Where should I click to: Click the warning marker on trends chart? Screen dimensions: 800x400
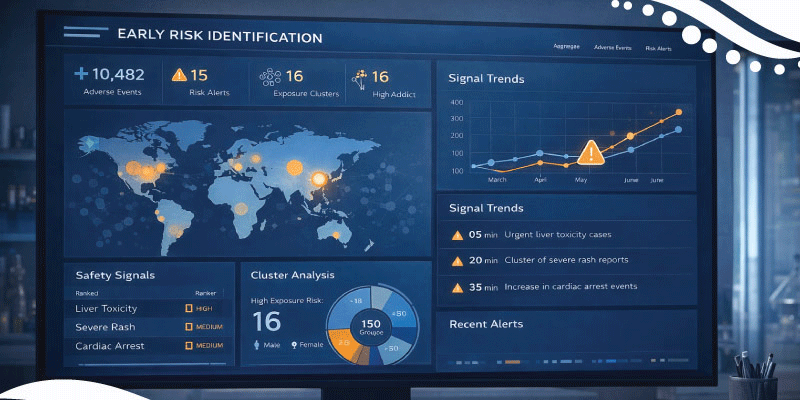pos(591,153)
